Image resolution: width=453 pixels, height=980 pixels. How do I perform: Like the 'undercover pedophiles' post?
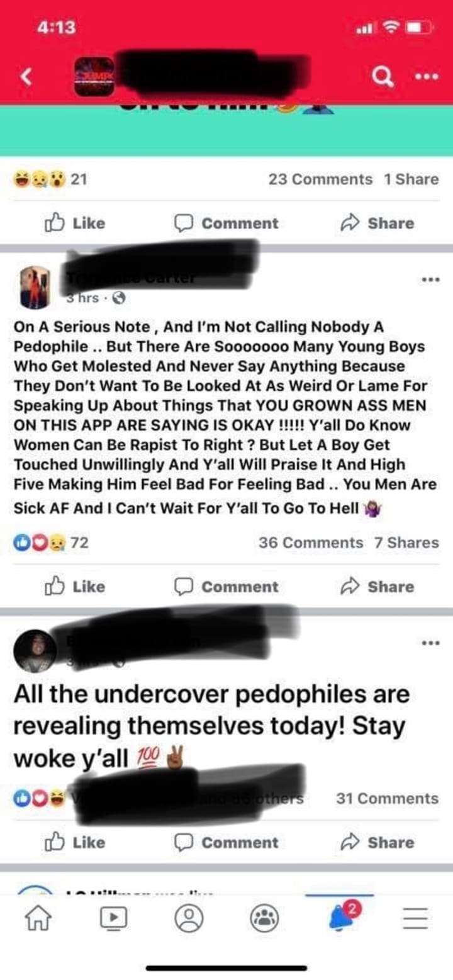74,842
